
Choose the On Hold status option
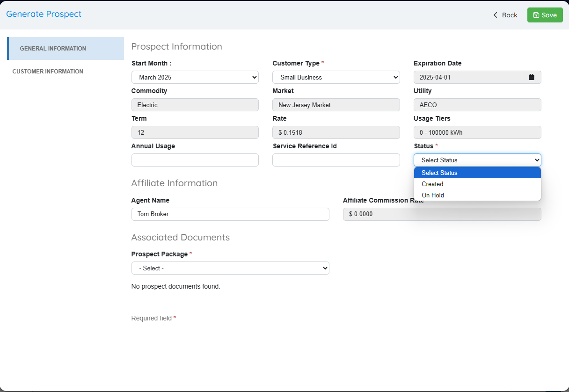point(477,195)
